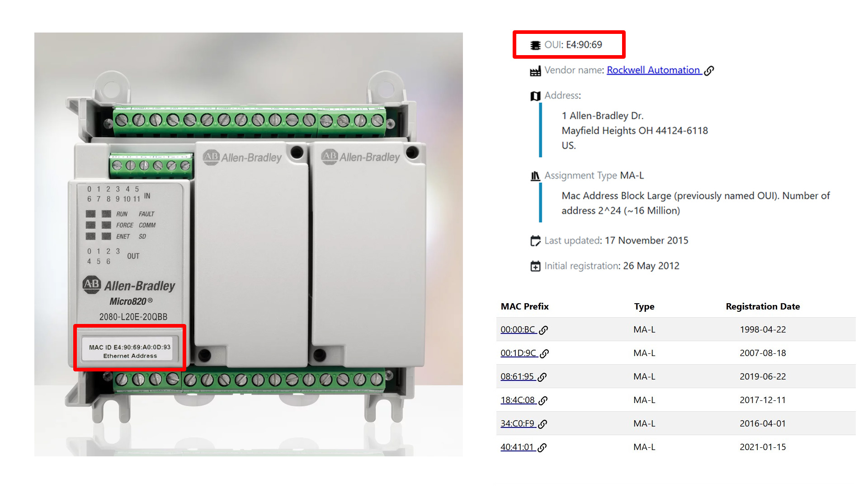Click the chain-link icon beside 08:61:95
This screenshot has height=488, width=868.
(x=542, y=377)
